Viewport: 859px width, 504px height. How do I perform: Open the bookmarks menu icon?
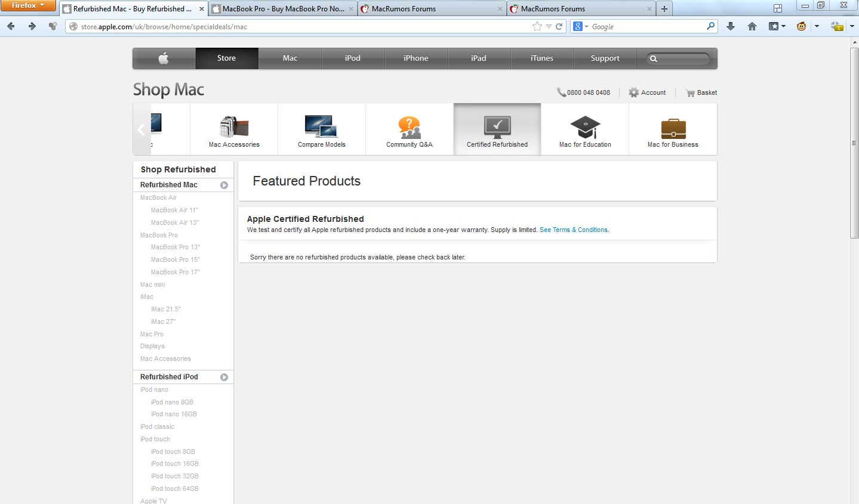(774, 26)
